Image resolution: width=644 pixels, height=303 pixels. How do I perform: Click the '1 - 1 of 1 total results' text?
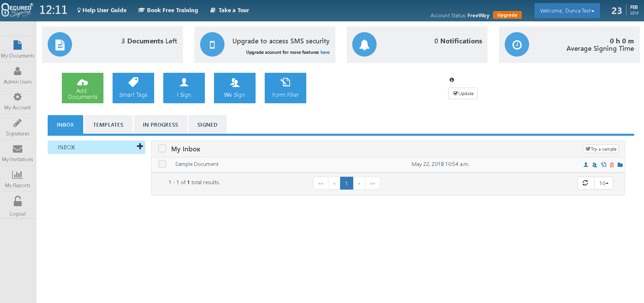click(194, 182)
